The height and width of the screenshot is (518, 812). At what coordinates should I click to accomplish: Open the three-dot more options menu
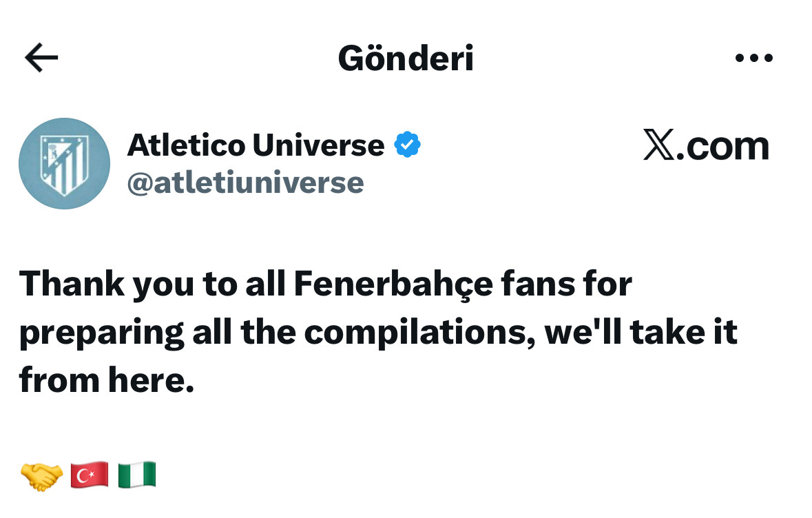coord(754,59)
